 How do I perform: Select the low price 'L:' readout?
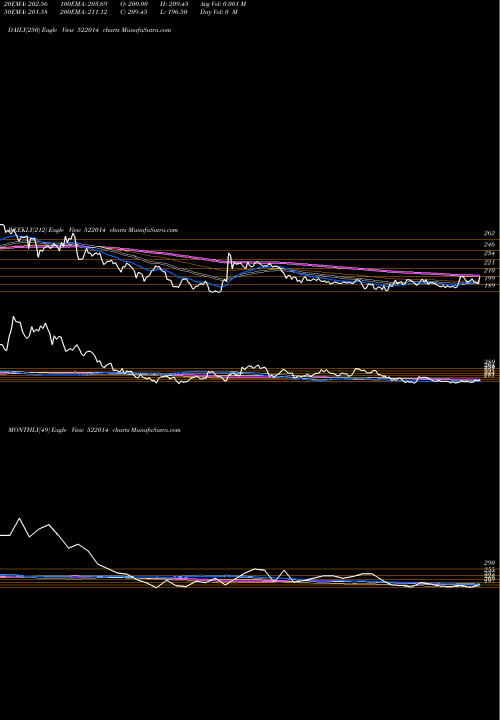(x=174, y=12)
